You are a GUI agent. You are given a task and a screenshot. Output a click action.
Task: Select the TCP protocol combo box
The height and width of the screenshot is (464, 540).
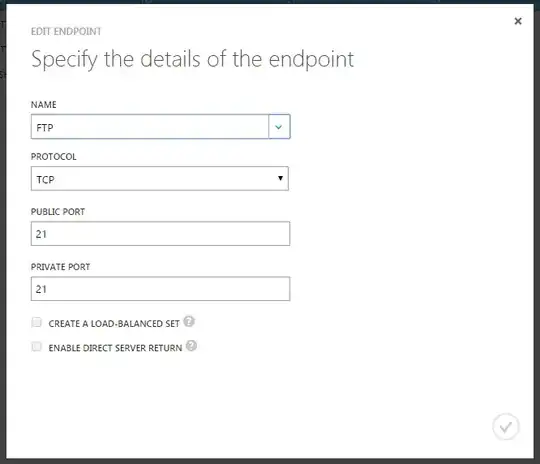click(160, 178)
